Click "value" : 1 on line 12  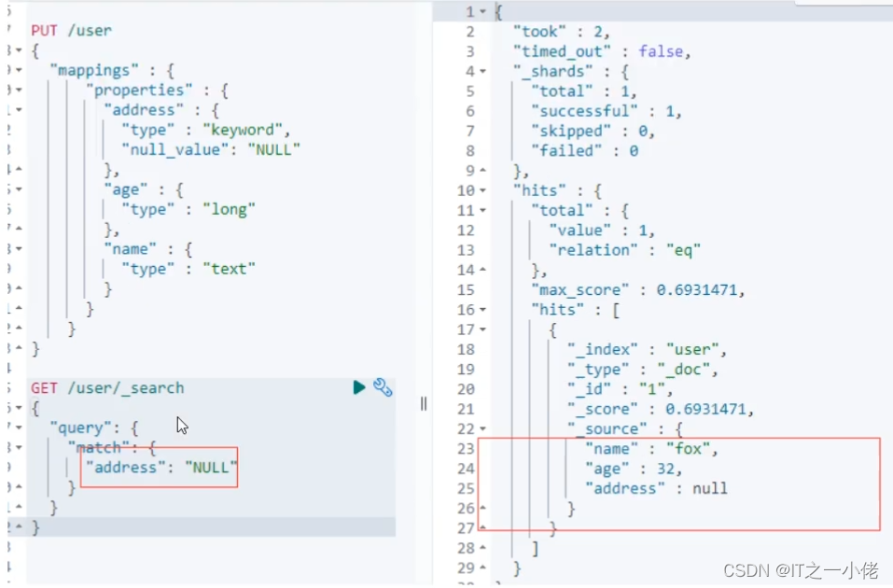[602, 231]
